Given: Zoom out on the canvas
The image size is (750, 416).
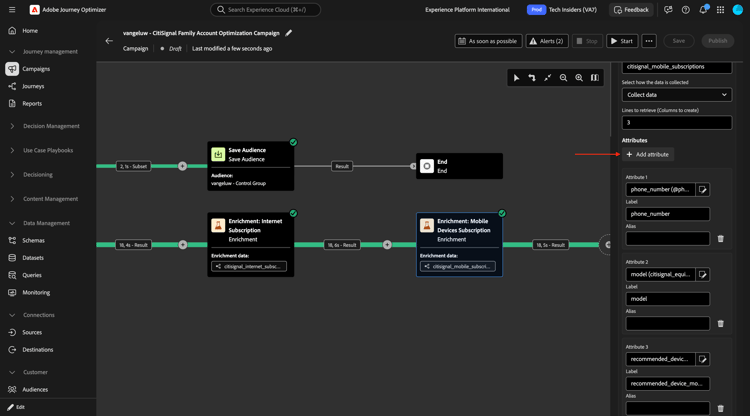Looking at the screenshot, I should 563,78.
